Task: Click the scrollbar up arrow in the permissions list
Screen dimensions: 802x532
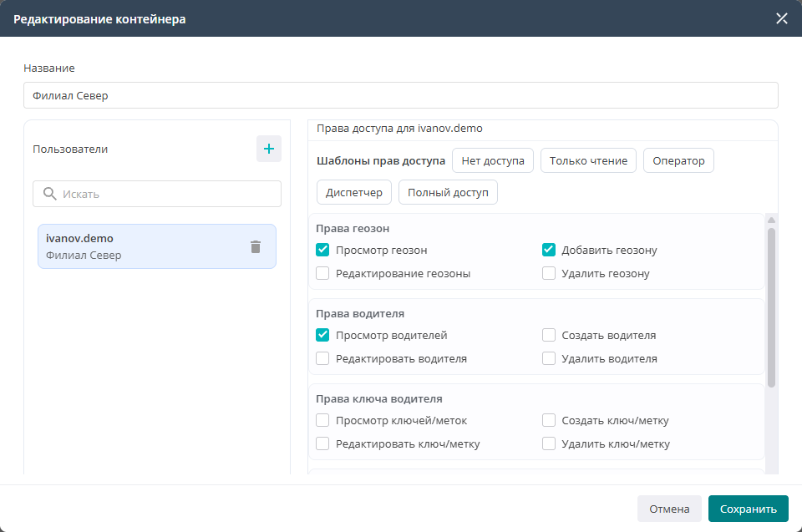Action: coord(771,220)
